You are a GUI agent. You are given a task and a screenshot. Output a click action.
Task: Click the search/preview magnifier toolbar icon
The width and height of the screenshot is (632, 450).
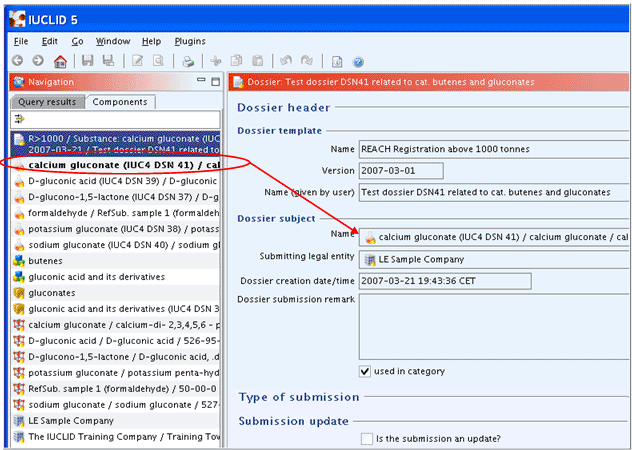pos(158,61)
